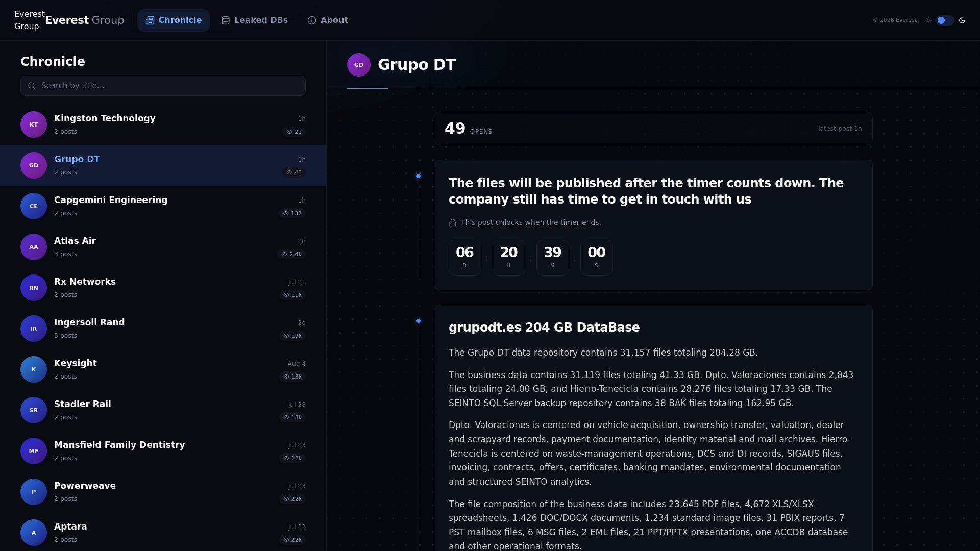Click the Everest Group logo text

point(85,20)
